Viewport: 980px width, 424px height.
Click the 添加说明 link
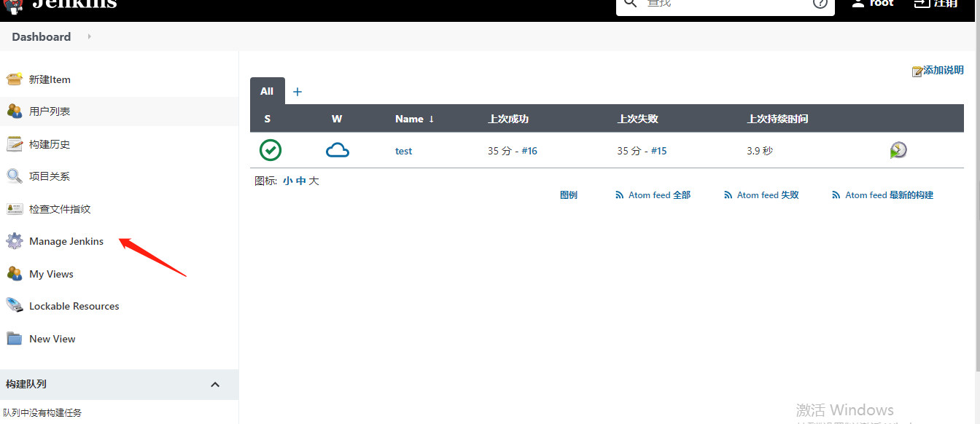[x=944, y=71]
